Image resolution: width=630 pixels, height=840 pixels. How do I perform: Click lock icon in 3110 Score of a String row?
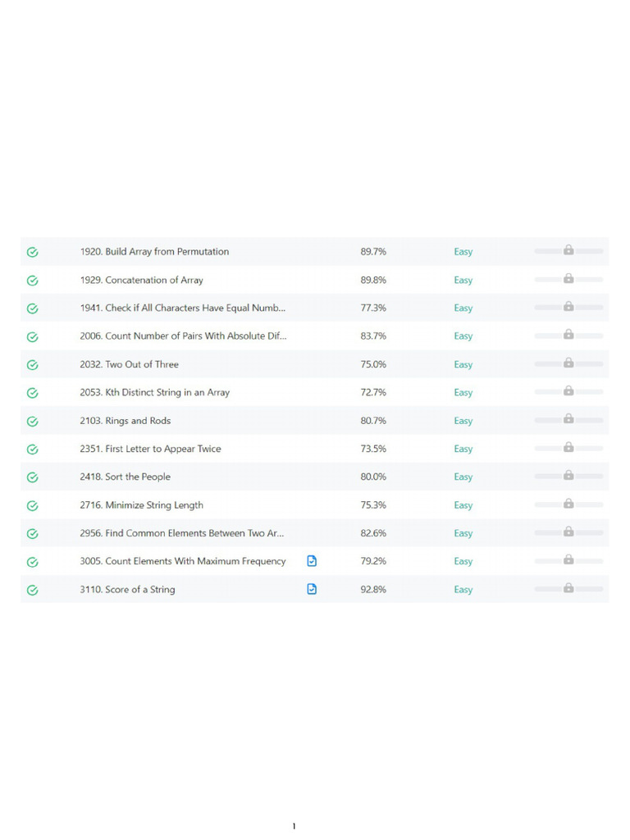click(568, 587)
